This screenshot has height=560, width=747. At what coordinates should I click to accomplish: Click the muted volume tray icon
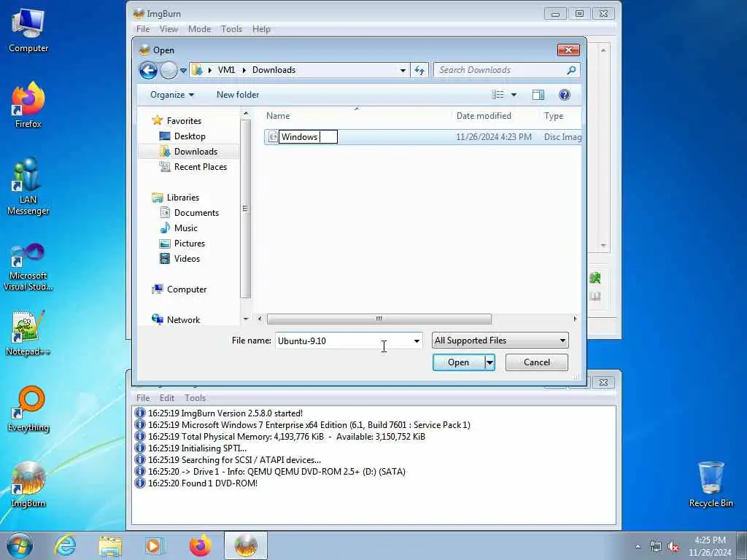point(673,547)
